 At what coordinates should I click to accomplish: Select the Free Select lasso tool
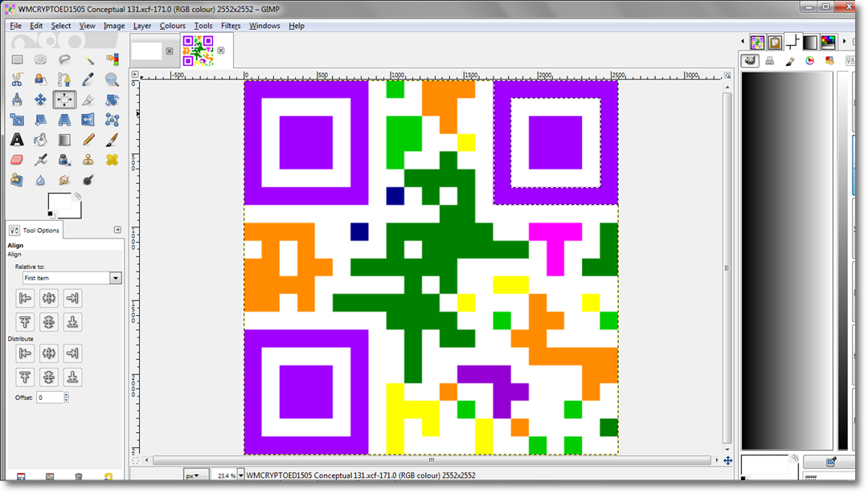coord(64,59)
